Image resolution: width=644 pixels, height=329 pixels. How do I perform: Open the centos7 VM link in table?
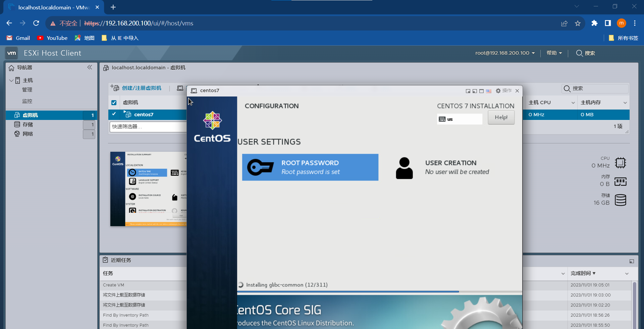(x=144, y=115)
